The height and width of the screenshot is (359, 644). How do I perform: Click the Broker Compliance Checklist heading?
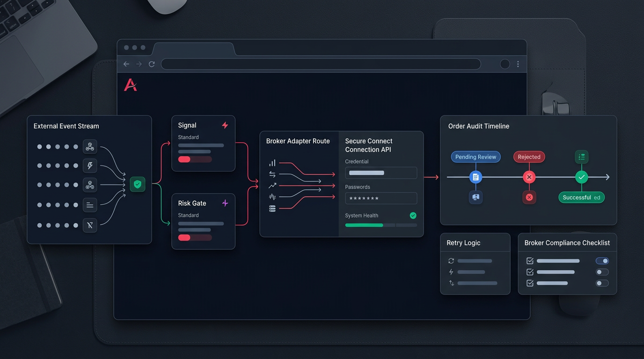[x=567, y=243]
